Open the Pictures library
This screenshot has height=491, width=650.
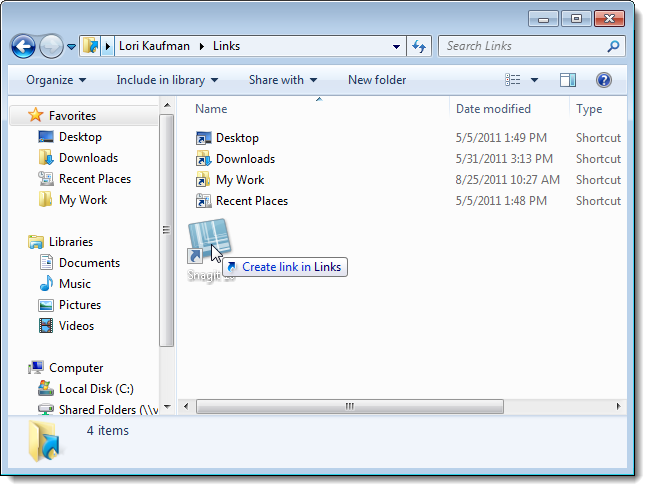click(x=80, y=305)
